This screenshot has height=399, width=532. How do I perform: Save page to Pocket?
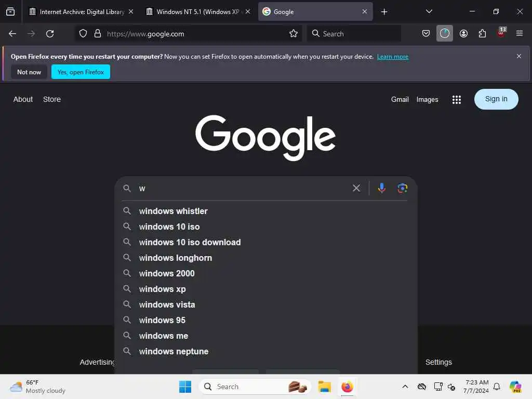426,34
